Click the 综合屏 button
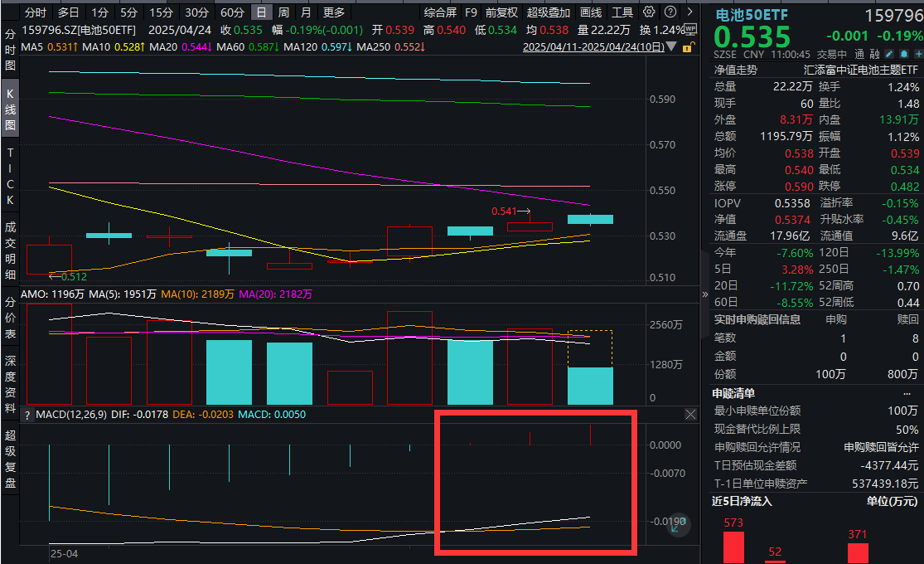The image size is (924, 564). point(440,12)
